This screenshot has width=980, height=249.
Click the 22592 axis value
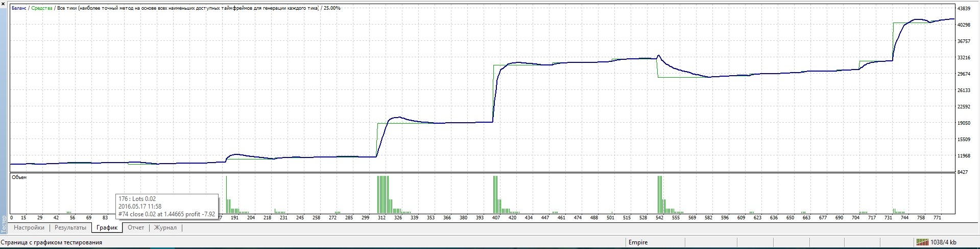(964, 107)
